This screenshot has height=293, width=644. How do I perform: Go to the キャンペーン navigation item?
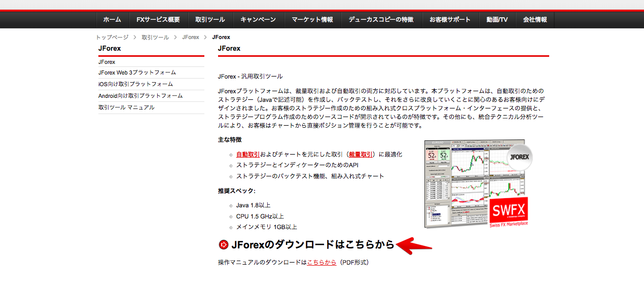(258, 20)
